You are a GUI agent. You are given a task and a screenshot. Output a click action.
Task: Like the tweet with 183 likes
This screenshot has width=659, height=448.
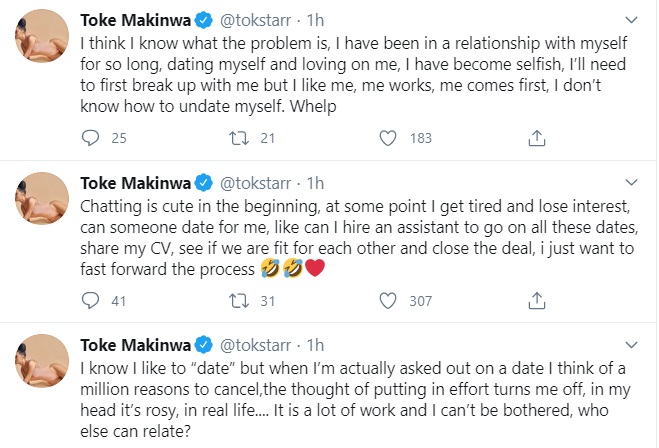389,138
